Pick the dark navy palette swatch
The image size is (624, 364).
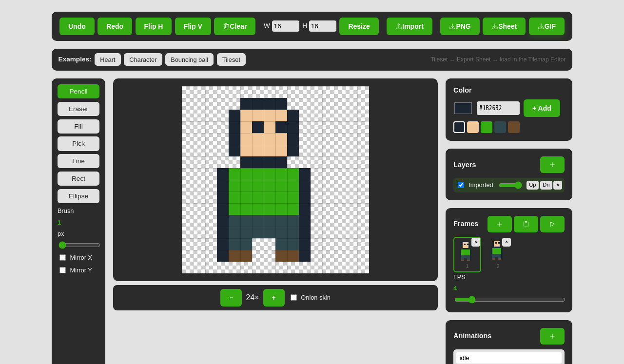tap(459, 127)
